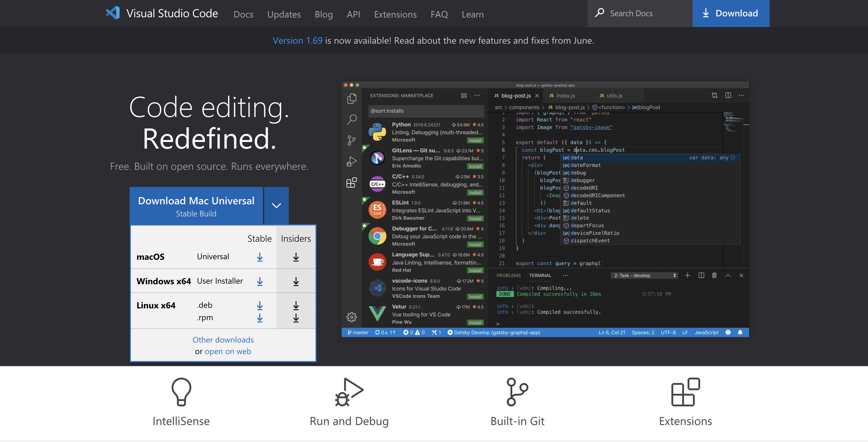Open Extensions icon in activity bar
The width and height of the screenshot is (868, 442).
[352, 182]
